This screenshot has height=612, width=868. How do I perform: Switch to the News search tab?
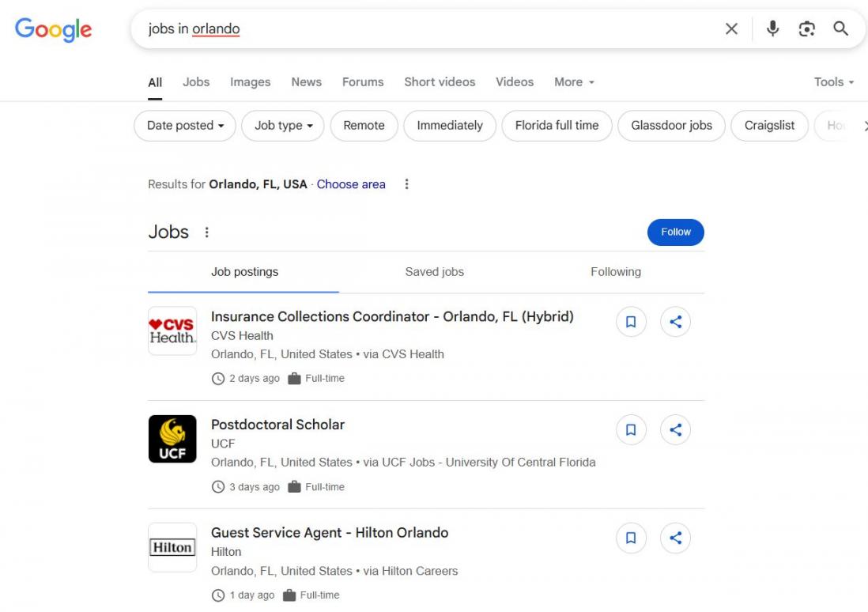click(306, 82)
